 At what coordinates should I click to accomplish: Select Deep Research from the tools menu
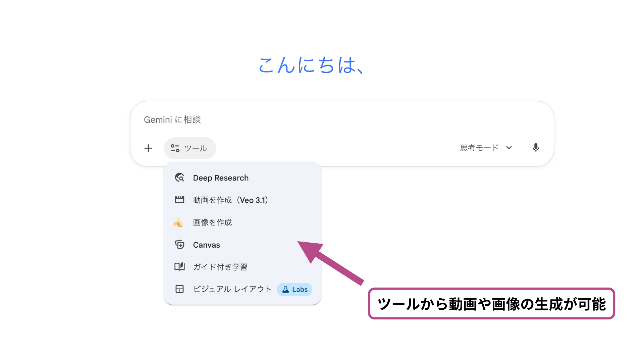(x=221, y=178)
